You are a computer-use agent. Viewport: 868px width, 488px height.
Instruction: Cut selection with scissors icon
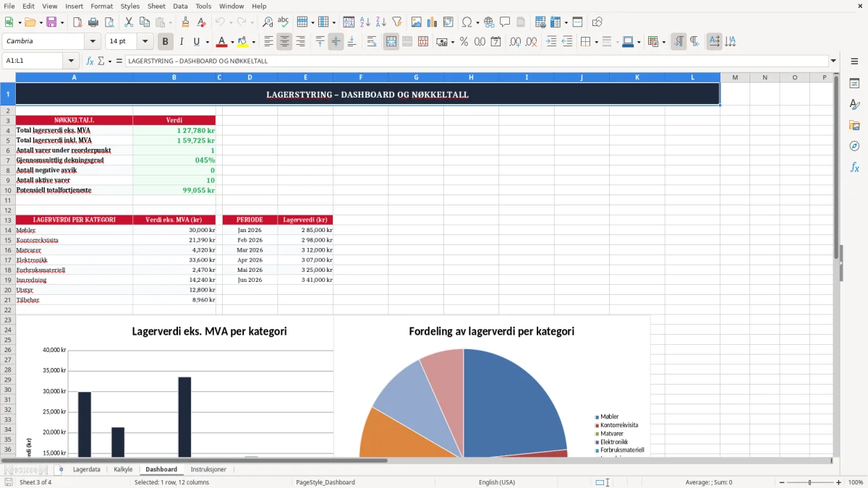(x=128, y=22)
